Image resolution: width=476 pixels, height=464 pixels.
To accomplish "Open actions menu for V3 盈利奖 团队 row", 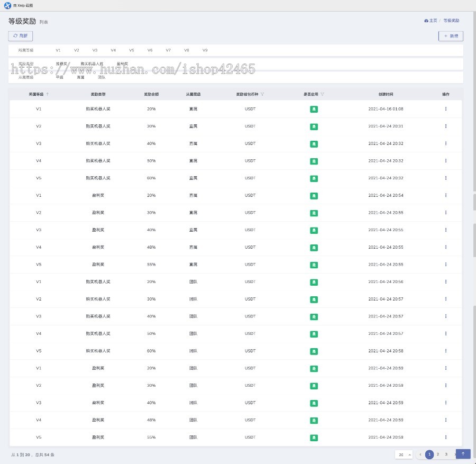I will click(446, 403).
